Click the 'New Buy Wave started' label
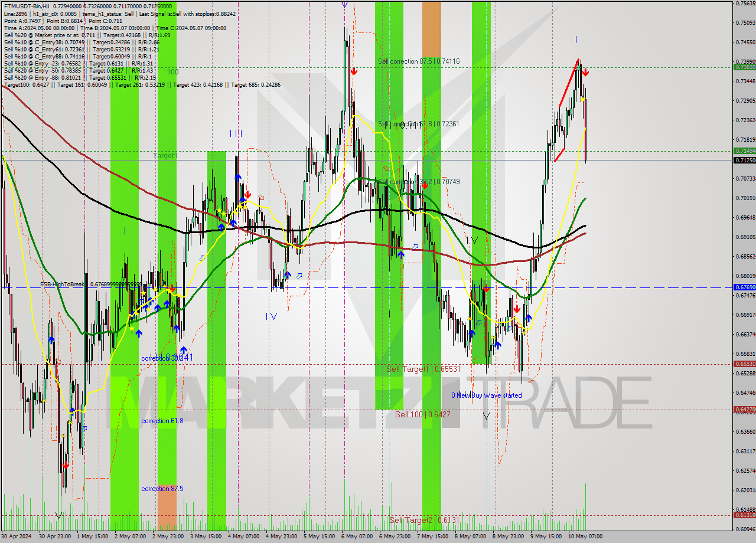Viewport: 756px width, 543px height. tap(489, 395)
